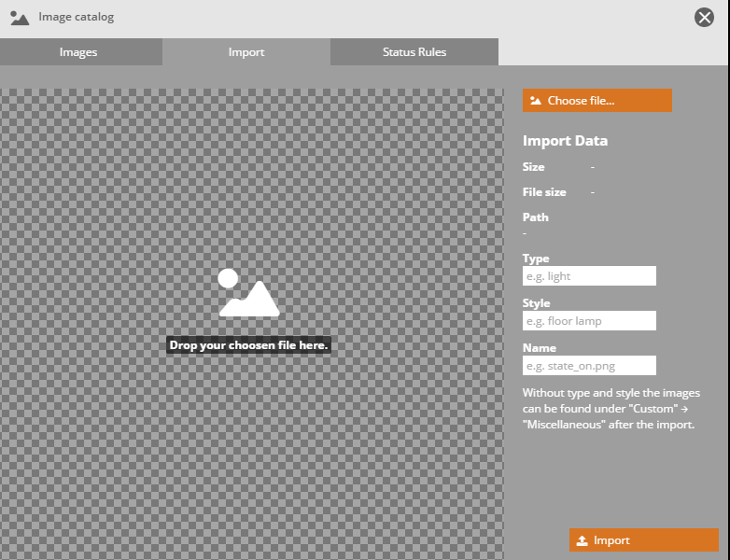Image resolution: width=730 pixels, height=560 pixels.
Task: Click the Size label in Import Data
Action: 533,167
